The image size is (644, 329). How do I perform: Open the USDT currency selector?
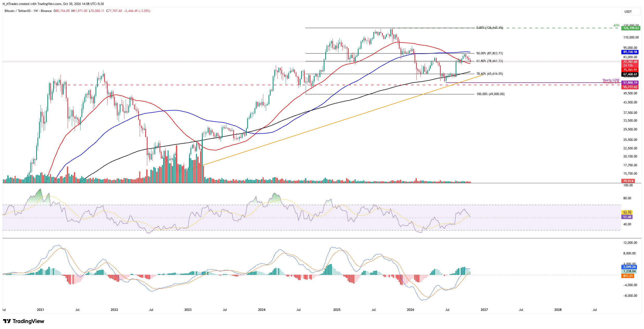pyautogui.click(x=631, y=12)
